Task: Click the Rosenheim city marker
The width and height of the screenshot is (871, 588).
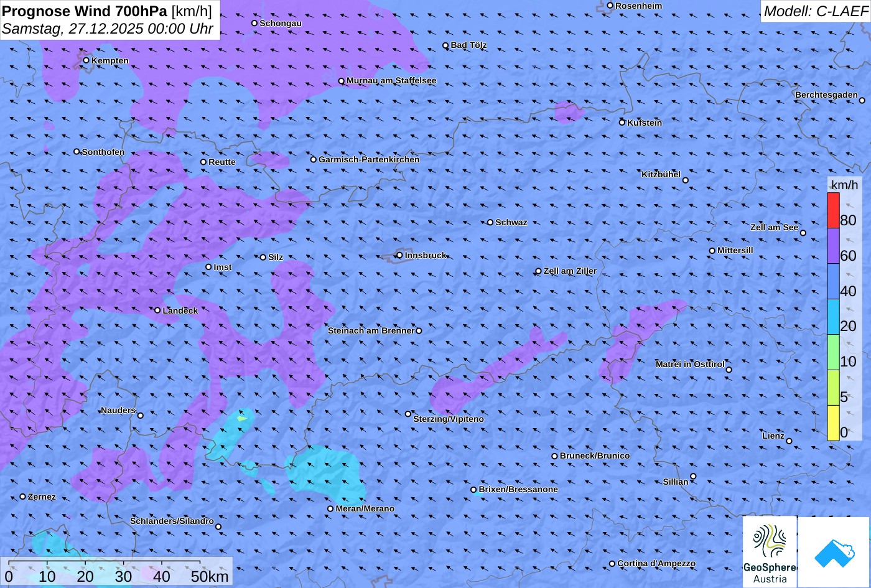Action: pos(610,6)
